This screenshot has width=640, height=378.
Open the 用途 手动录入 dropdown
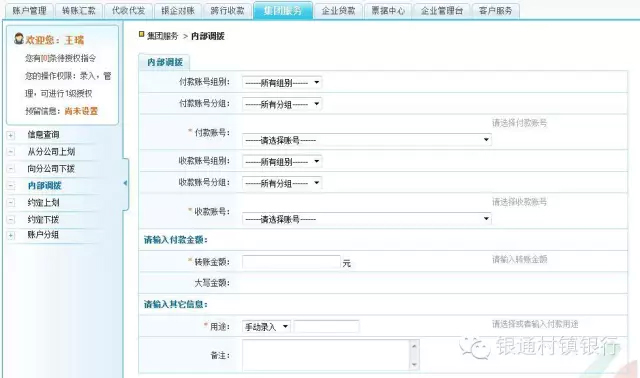tap(266, 327)
